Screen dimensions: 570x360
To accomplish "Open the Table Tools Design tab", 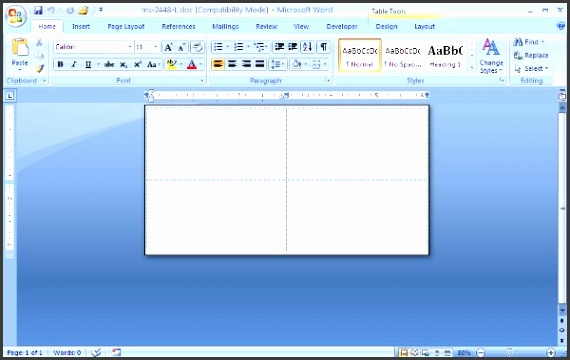I will tap(386, 27).
